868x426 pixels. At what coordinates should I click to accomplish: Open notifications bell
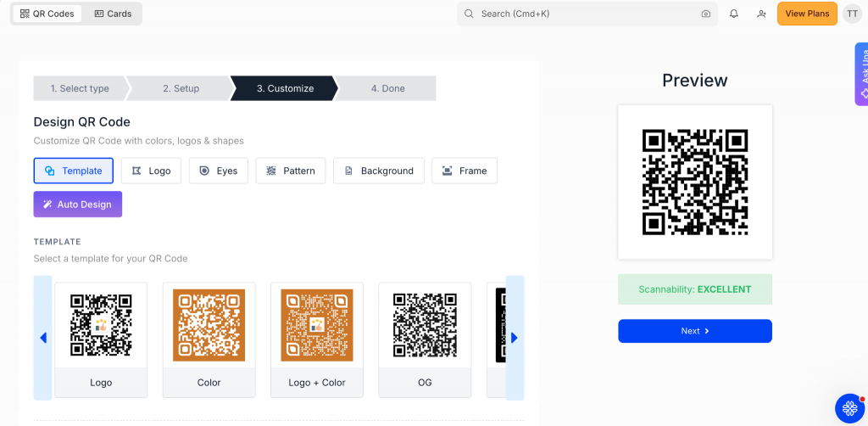(734, 14)
